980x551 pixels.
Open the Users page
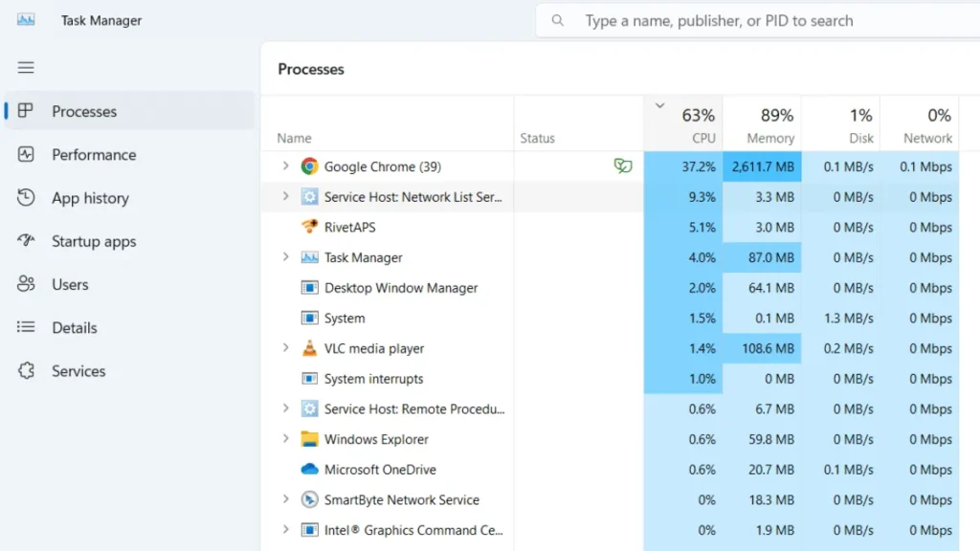click(129, 283)
